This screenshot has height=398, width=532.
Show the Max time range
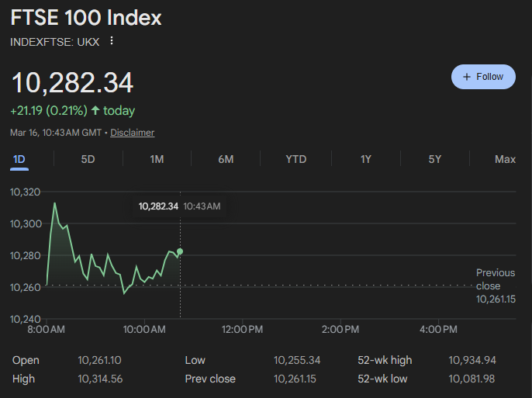[x=505, y=159]
